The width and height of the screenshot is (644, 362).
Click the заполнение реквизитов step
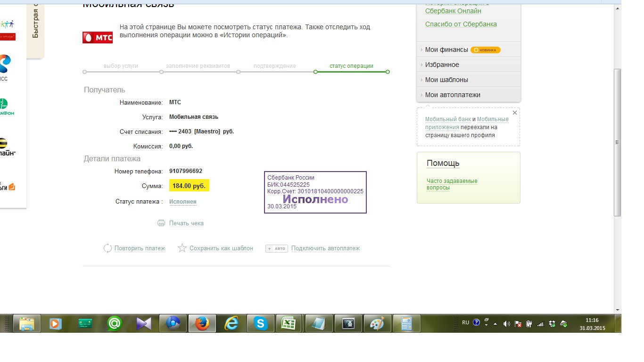click(198, 66)
